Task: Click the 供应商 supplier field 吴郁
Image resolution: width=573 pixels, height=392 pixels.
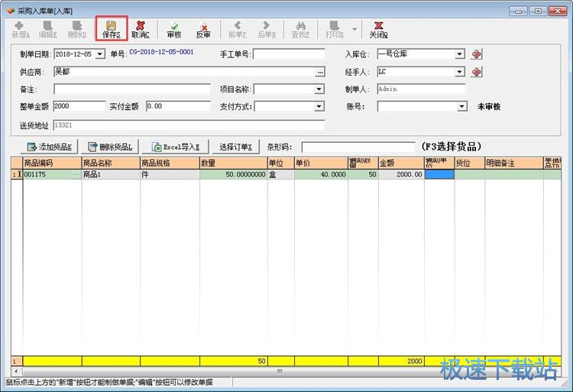Action: tap(185, 72)
